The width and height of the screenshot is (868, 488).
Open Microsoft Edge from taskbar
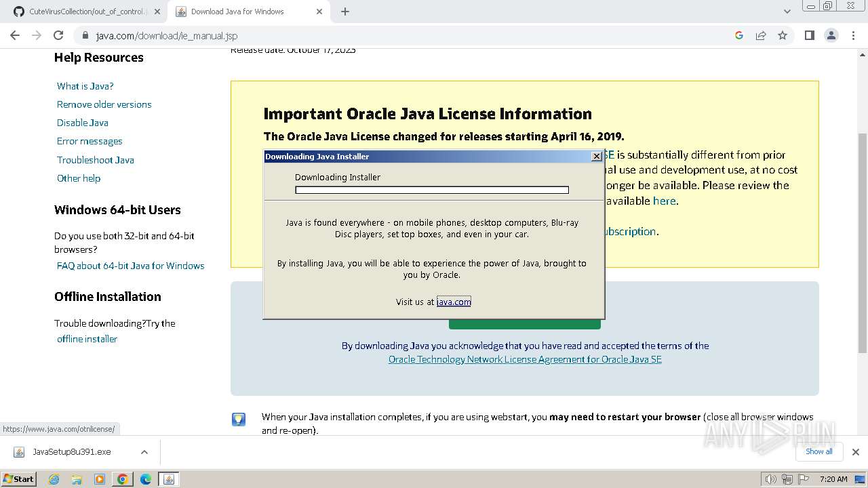click(x=146, y=479)
